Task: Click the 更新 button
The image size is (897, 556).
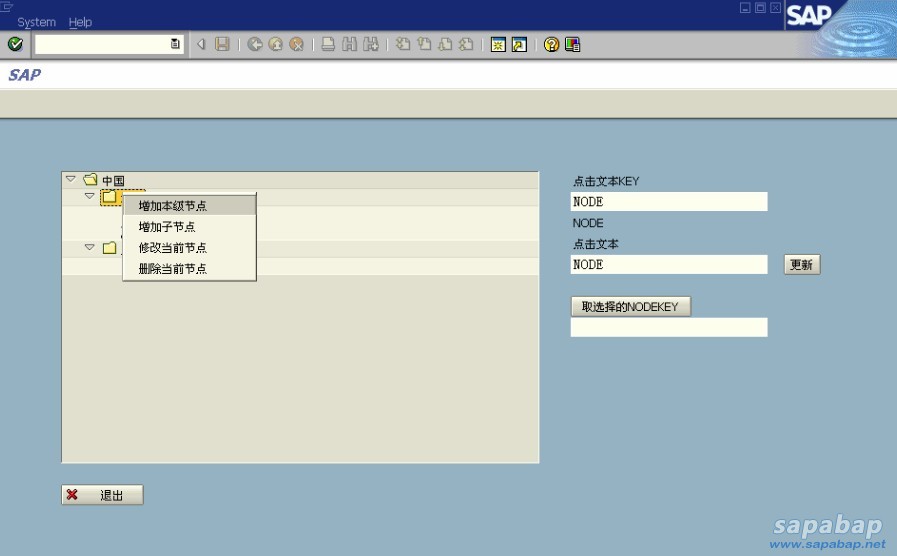Action: coord(801,264)
